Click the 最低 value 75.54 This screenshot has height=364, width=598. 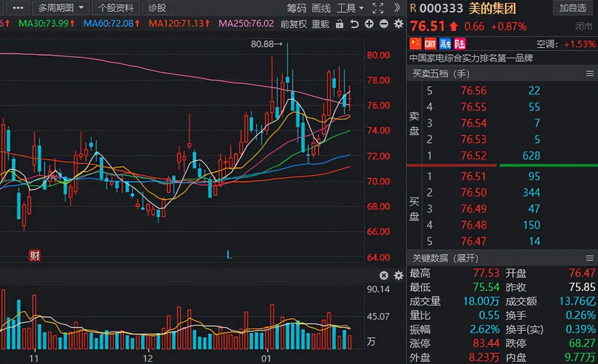coord(486,287)
